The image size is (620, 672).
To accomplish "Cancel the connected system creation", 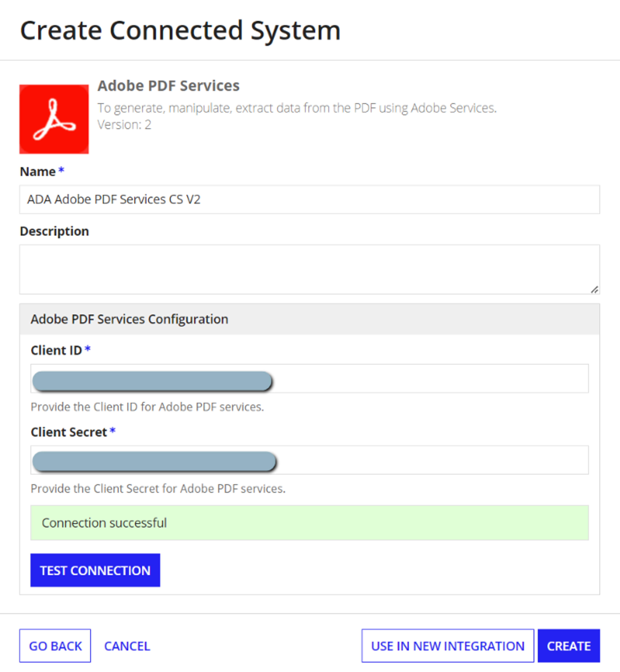I will 127,646.
